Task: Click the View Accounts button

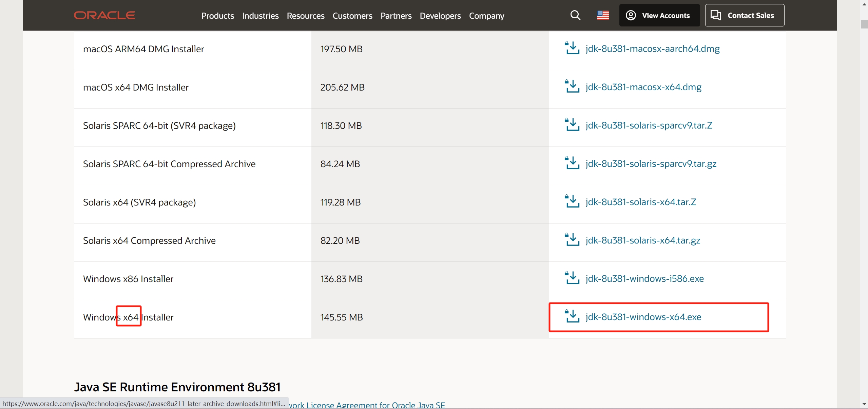Action: pyautogui.click(x=659, y=15)
